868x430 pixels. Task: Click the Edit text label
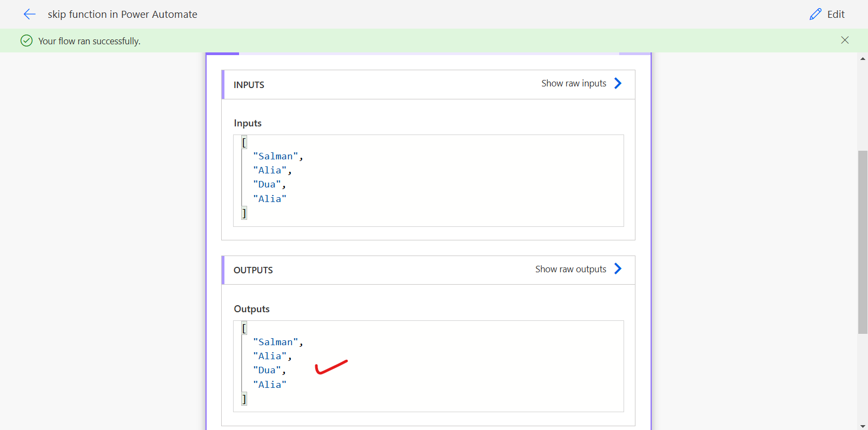[836, 15]
